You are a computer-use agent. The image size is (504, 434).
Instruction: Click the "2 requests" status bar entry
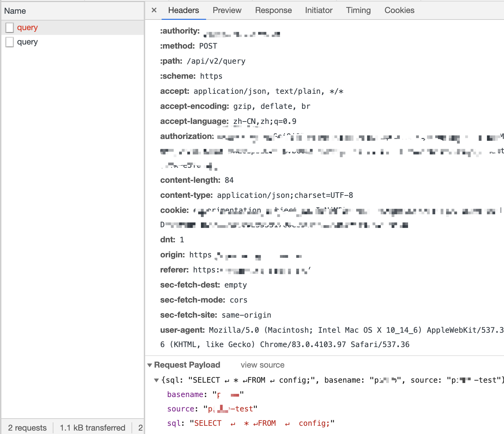(27, 428)
